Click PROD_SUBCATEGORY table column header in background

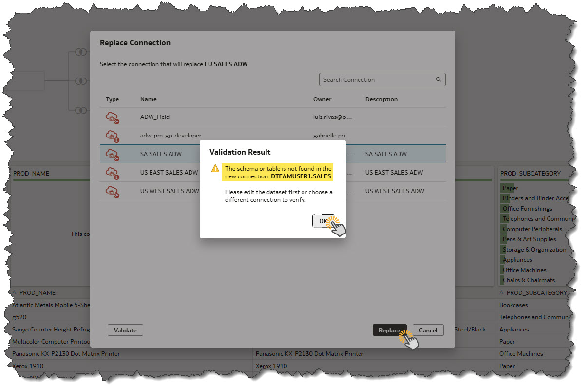(537, 293)
